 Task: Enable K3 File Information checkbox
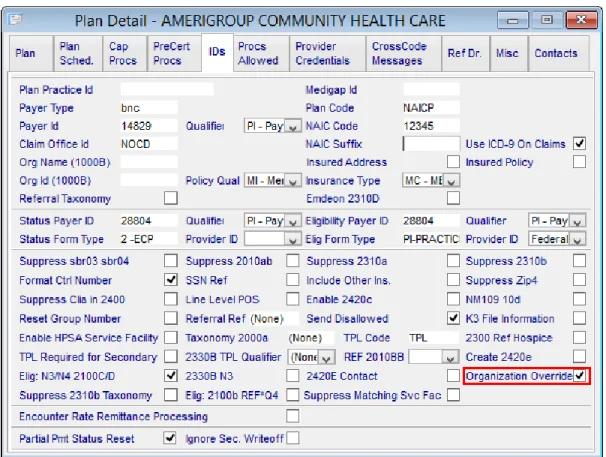click(x=579, y=318)
